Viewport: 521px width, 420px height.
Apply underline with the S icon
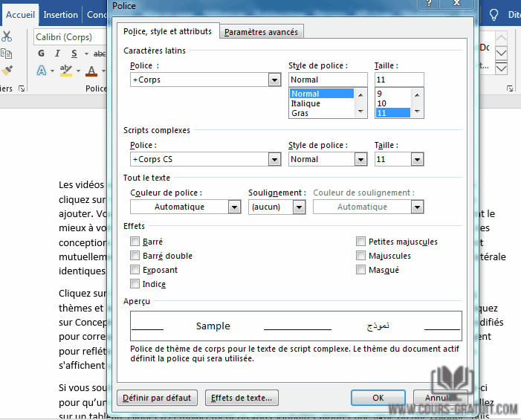74,54
